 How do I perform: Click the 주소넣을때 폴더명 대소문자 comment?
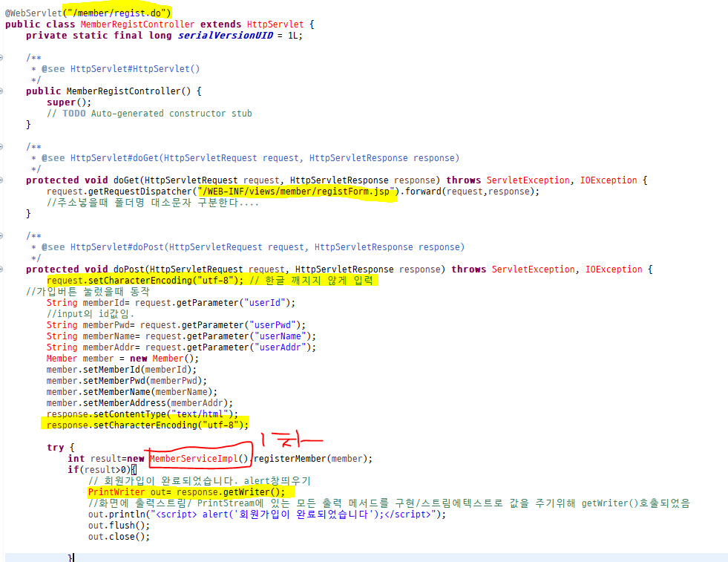coord(152,203)
